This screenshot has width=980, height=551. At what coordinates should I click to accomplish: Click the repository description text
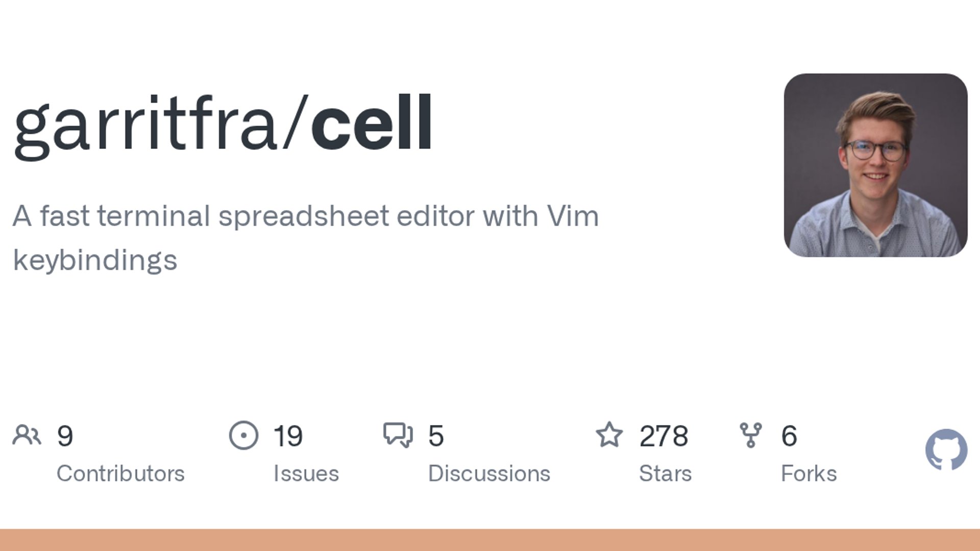306,238
